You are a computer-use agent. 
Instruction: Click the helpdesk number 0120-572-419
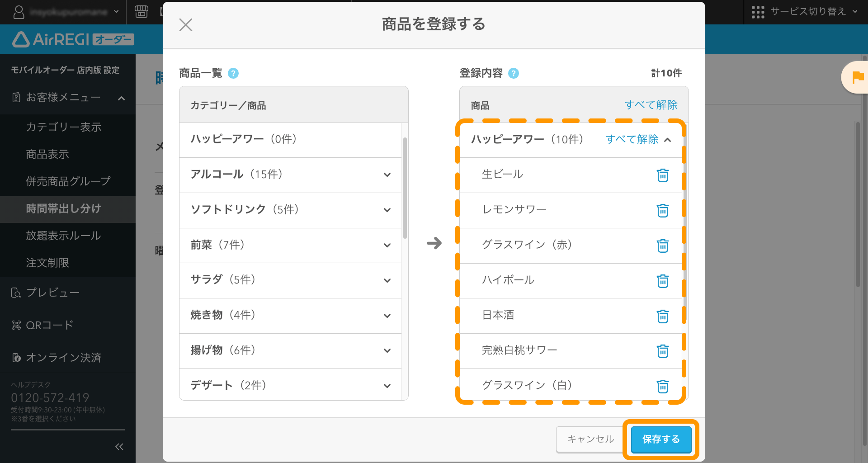(x=50, y=398)
